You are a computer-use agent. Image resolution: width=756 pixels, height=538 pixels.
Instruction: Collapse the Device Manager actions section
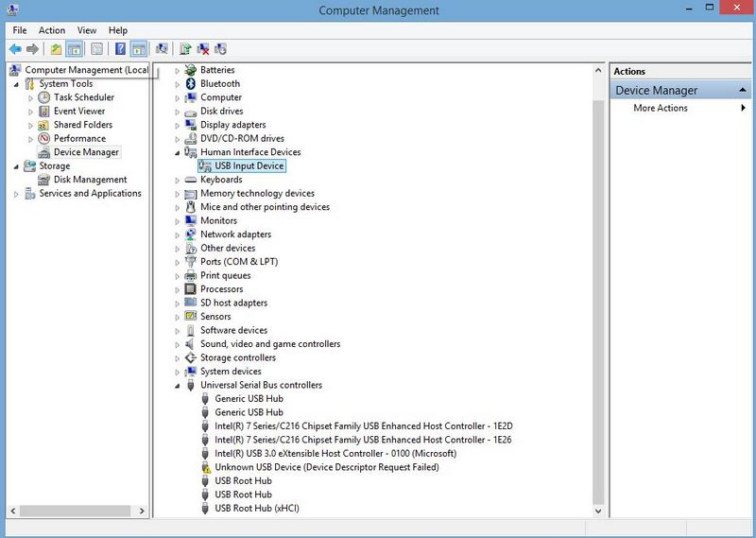coord(743,90)
